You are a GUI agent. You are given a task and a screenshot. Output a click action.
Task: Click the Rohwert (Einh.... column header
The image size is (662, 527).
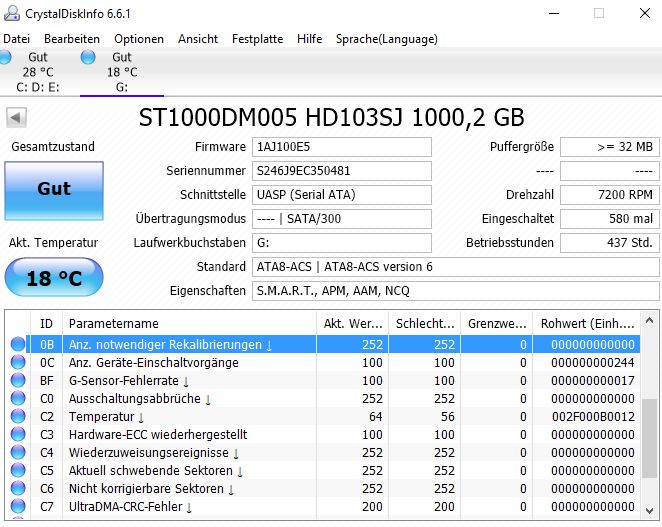(587, 324)
